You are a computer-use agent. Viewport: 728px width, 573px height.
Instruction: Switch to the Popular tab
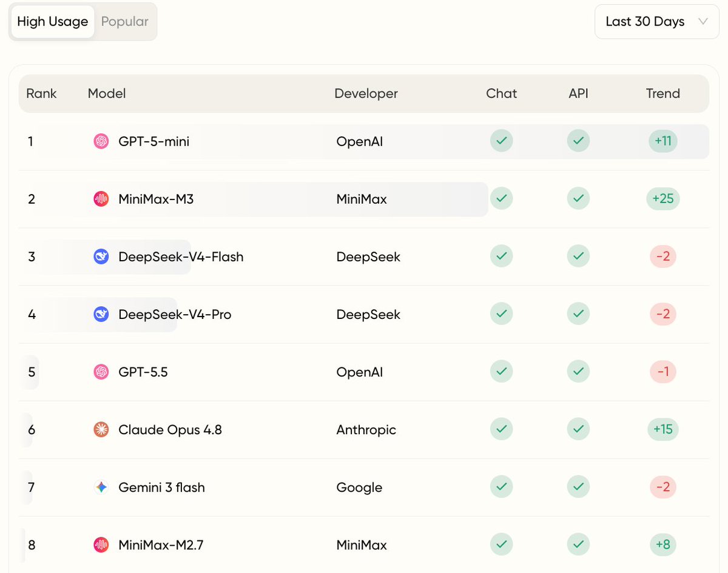pos(124,22)
